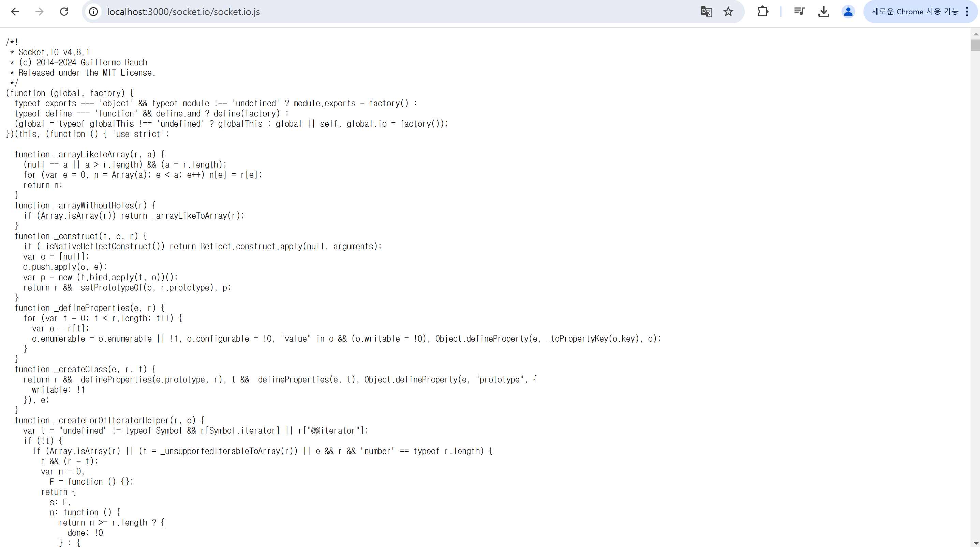Open the Chrome three-dot menu
This screenshot has height=547, width=980.
tap(967, 12)
